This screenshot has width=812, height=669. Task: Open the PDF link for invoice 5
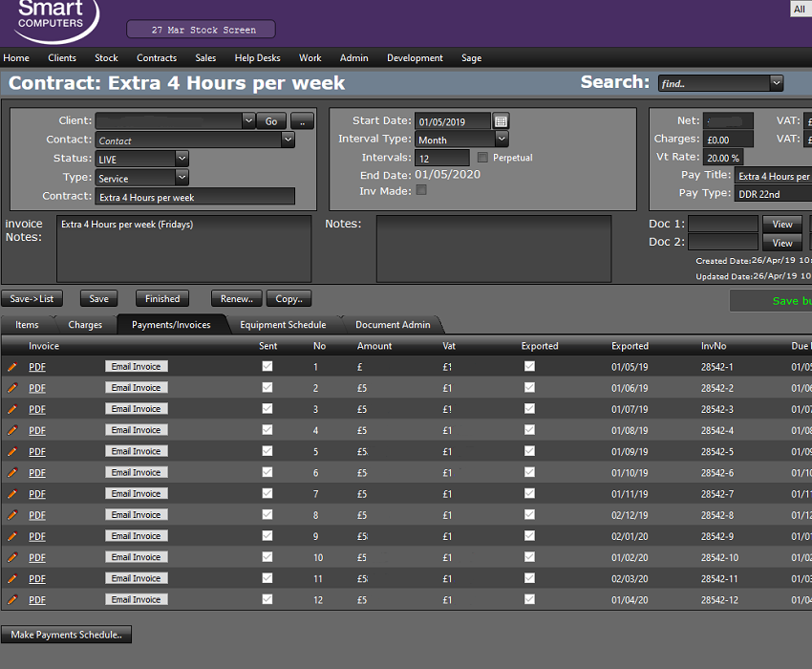pyautogui.click(x=37, y=452)
